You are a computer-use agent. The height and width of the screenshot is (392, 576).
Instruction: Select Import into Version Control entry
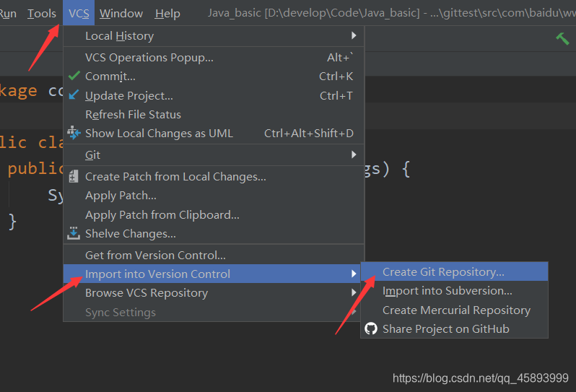tap(212, 274)
